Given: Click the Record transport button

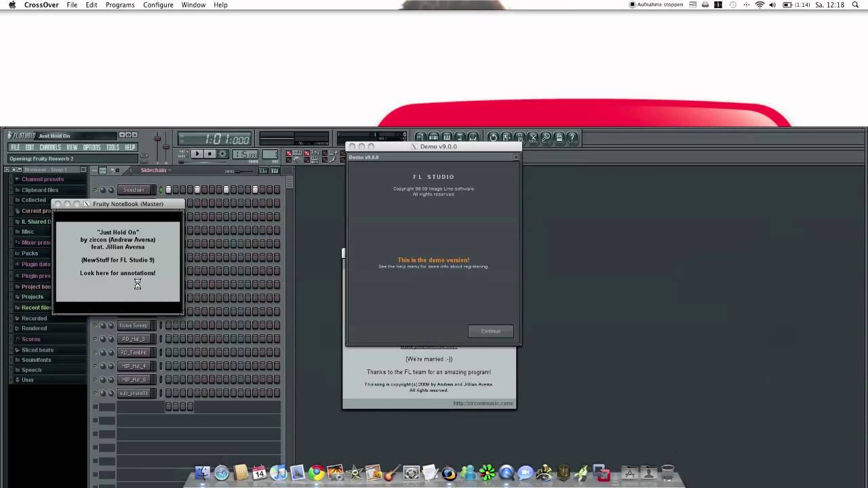Looking at the screenshot, I should coord(222,154).
